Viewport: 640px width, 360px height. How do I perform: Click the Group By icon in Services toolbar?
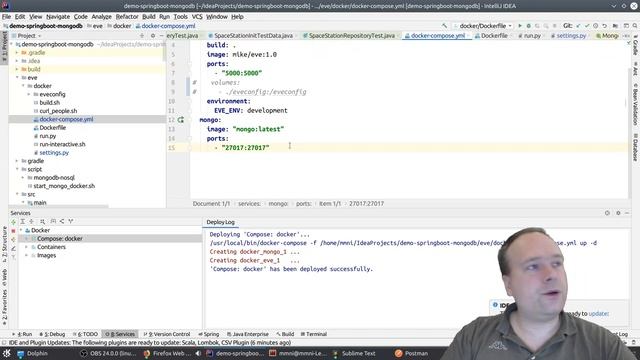(x=53, y=221)
